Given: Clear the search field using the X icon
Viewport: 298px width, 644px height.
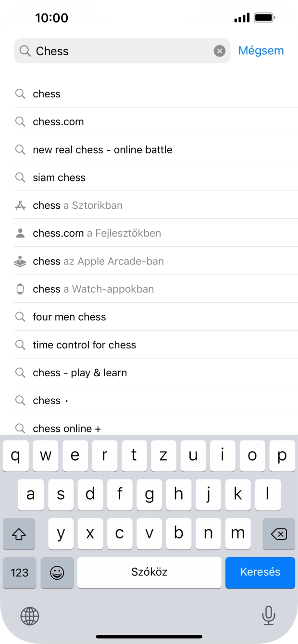Looking at the screenshot, I should [x=220, y=50].
